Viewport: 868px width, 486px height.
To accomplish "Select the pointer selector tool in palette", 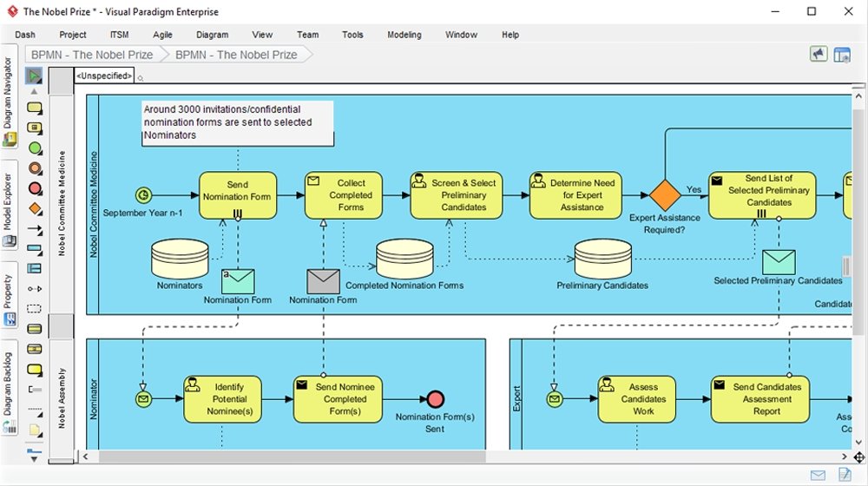I will pyautogui.click(x=35, y=76).
